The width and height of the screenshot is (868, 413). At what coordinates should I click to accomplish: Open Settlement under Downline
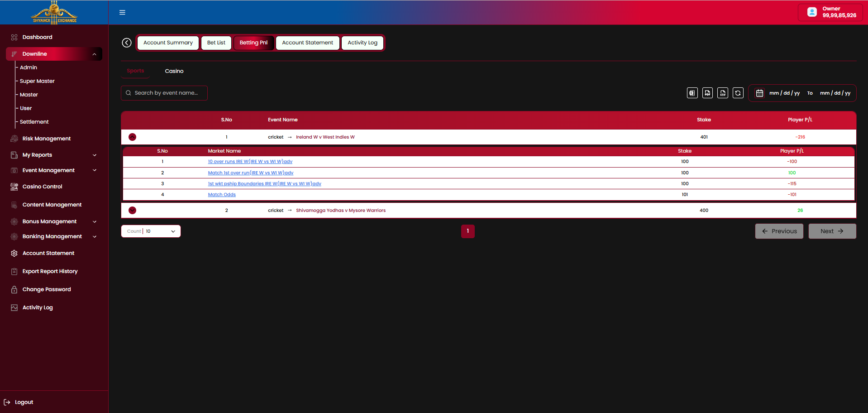point(34,122)
